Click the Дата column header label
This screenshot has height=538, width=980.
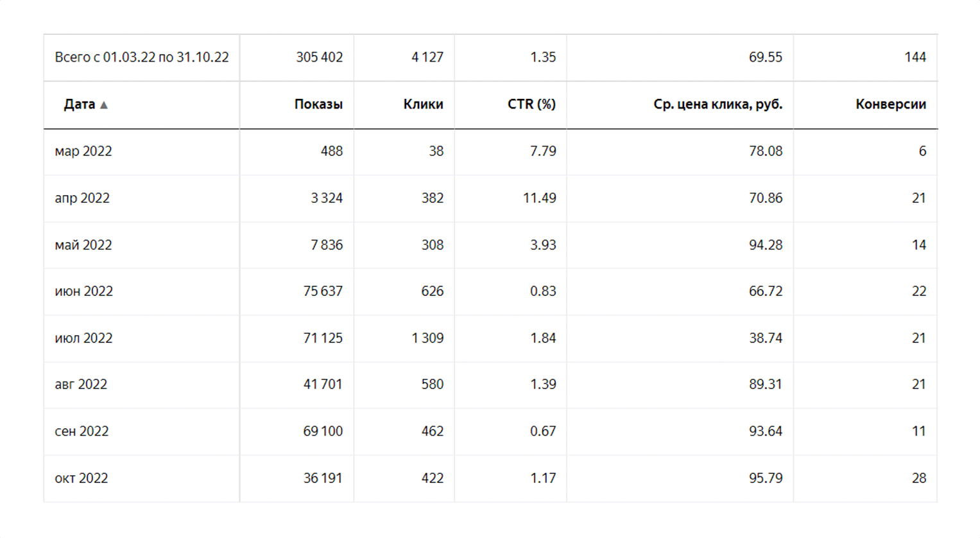click(x=80, y=104)
